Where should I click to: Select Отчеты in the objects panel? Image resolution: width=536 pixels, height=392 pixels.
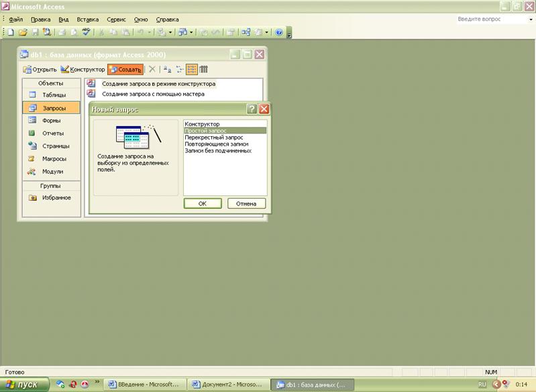tap(53, 134)
